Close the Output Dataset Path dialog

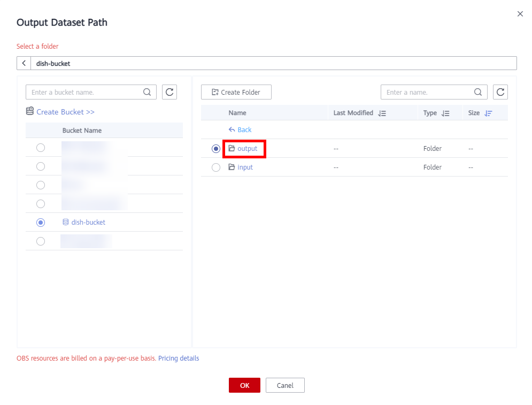(520, 14)
